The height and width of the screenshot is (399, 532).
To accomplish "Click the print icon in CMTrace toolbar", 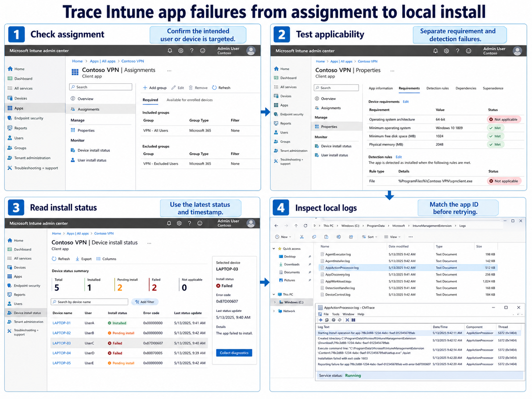I will click(327, 320).
